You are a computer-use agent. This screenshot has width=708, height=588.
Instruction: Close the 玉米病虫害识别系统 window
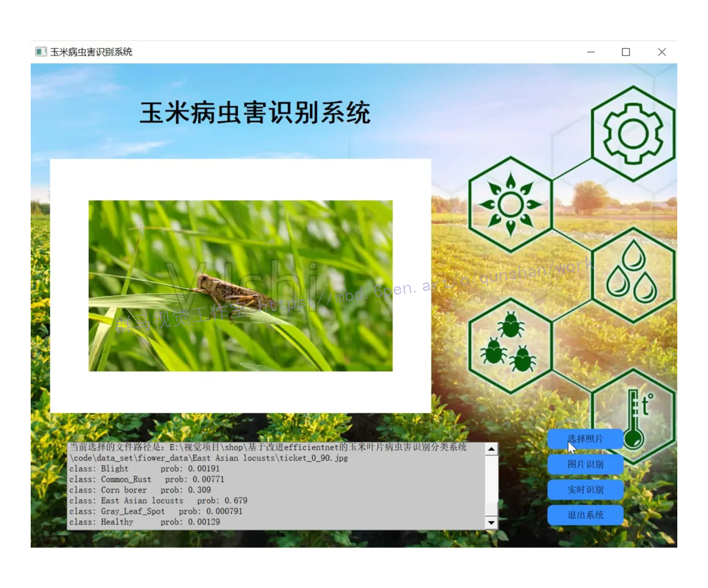(x=662, y=52)
